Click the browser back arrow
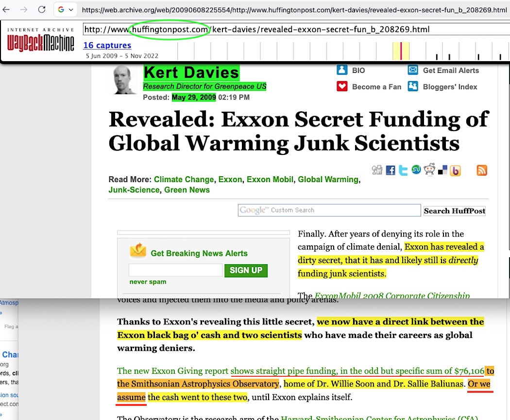Screen dimensions: 510x420 [7, 10]
